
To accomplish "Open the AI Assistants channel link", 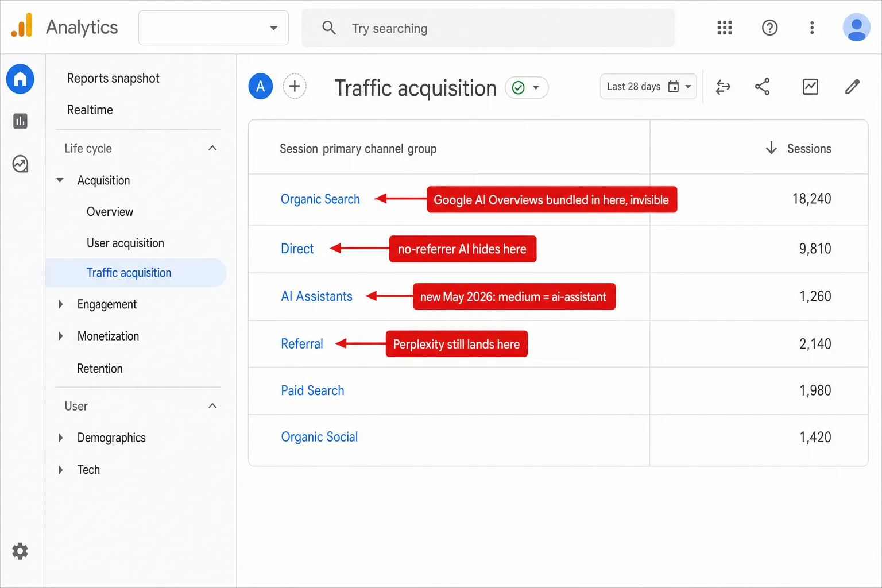I will coord(316,296).
